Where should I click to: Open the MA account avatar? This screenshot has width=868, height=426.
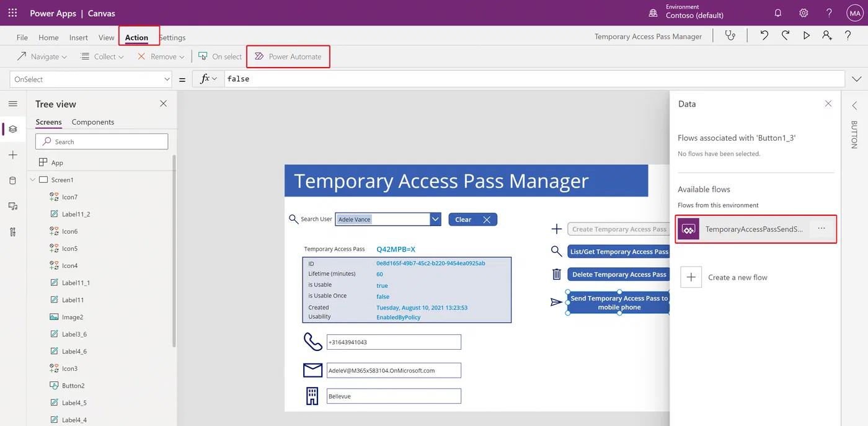click(x=854, y=13)
